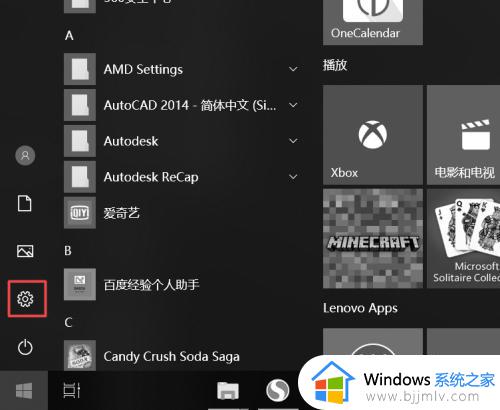Click the letter C section header
Viewport: 500px width, 410px height.
[x=68, y=322]
